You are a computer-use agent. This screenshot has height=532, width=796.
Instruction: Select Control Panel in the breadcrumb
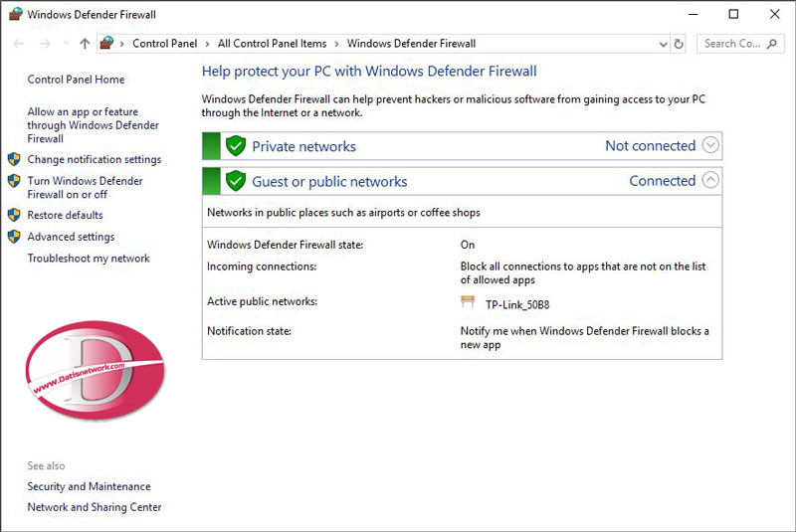tap(164, 44)
